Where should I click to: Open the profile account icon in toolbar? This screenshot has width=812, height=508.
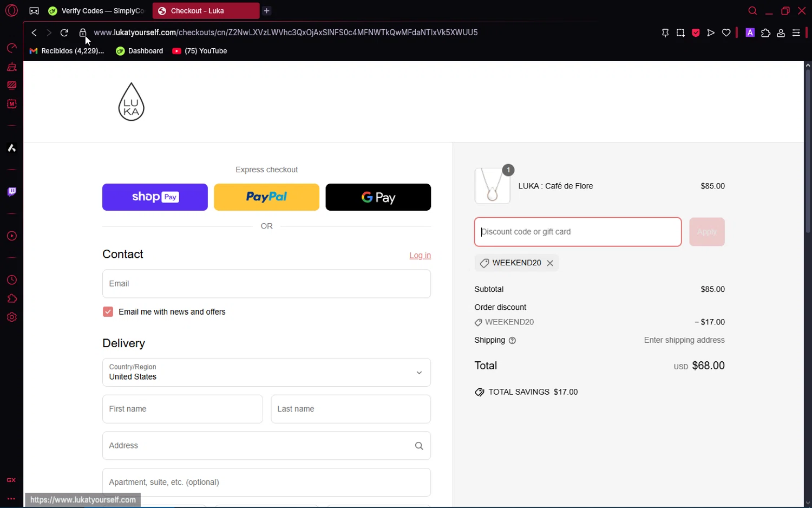coord(781,33)
